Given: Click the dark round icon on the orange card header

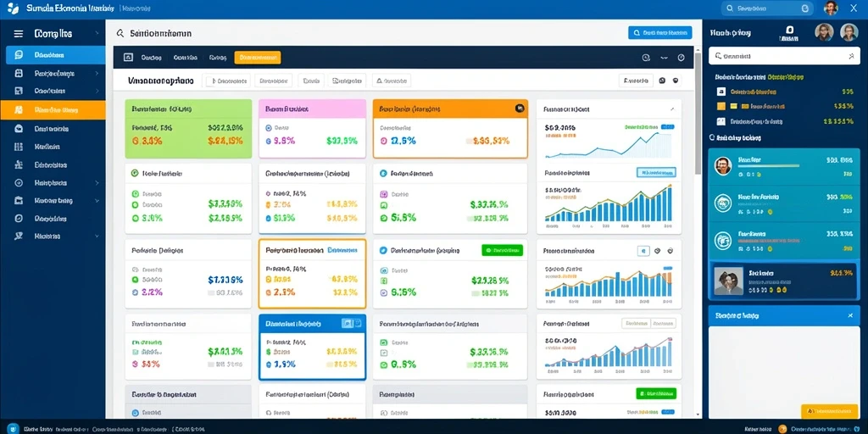Looking at the screenshot, I should [520, 108].
